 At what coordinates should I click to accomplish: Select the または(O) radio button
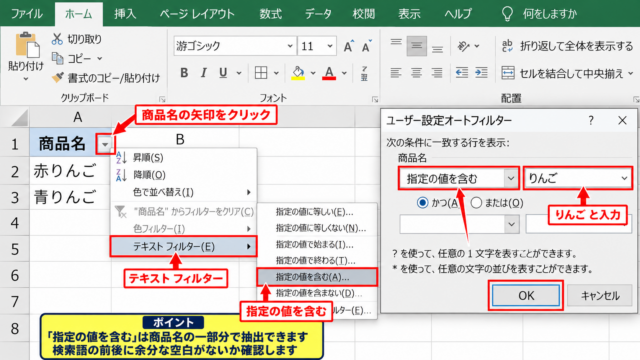[x=476, y=202]
